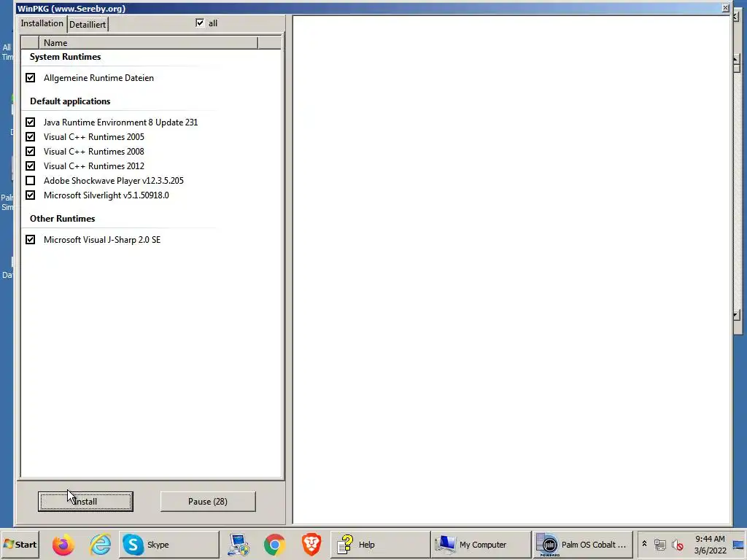
Task: Uncheck Visual C++ Runtimes 2008
Action: coord(31,152)
